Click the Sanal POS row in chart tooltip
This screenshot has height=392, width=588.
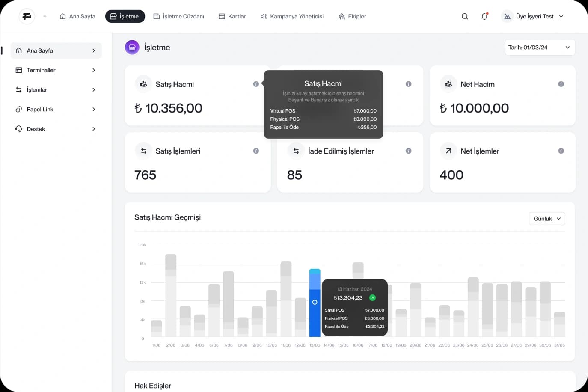[354, 310]
